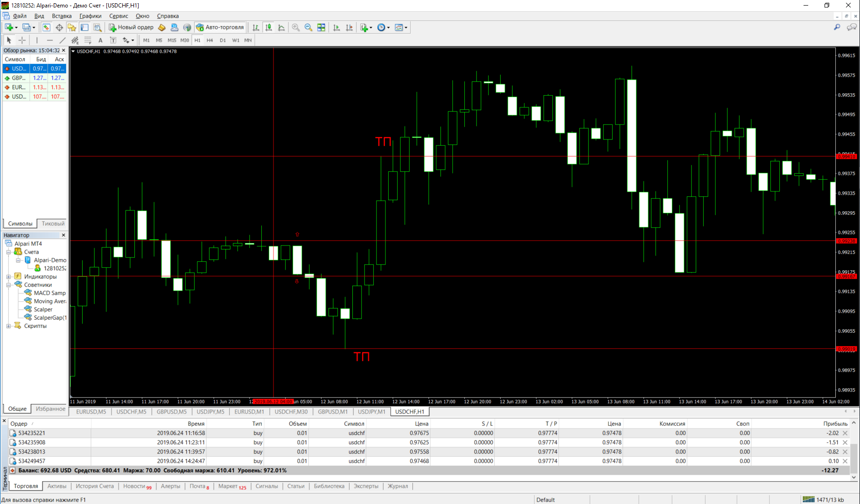Open the История Счета terminal tab

coord(95,486)
